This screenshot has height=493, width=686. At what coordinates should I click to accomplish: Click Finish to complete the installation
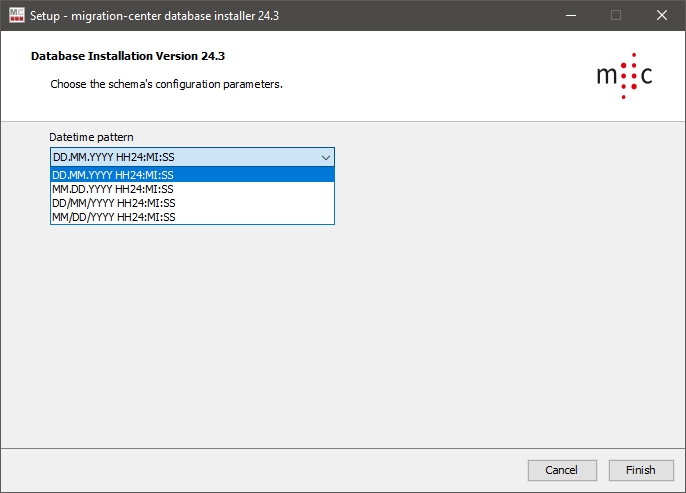[640, 470]
